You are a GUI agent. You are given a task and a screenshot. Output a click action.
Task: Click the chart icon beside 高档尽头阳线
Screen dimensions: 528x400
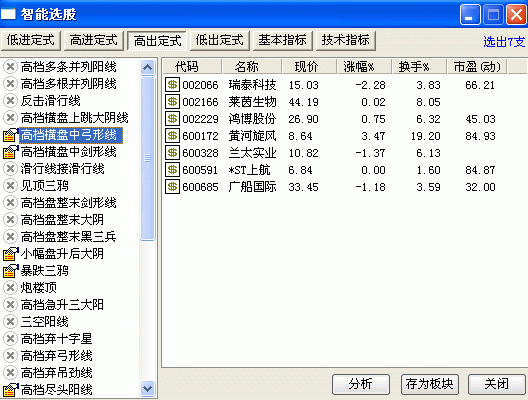[10, 390]
